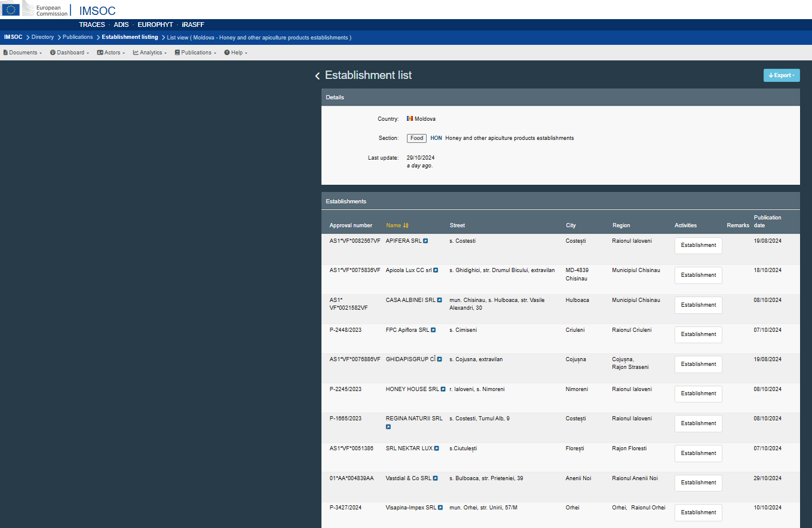The height and width of the screenshot is (528, 812).
Task: Open the Analytics menu
Action: (x=149, y=53)
